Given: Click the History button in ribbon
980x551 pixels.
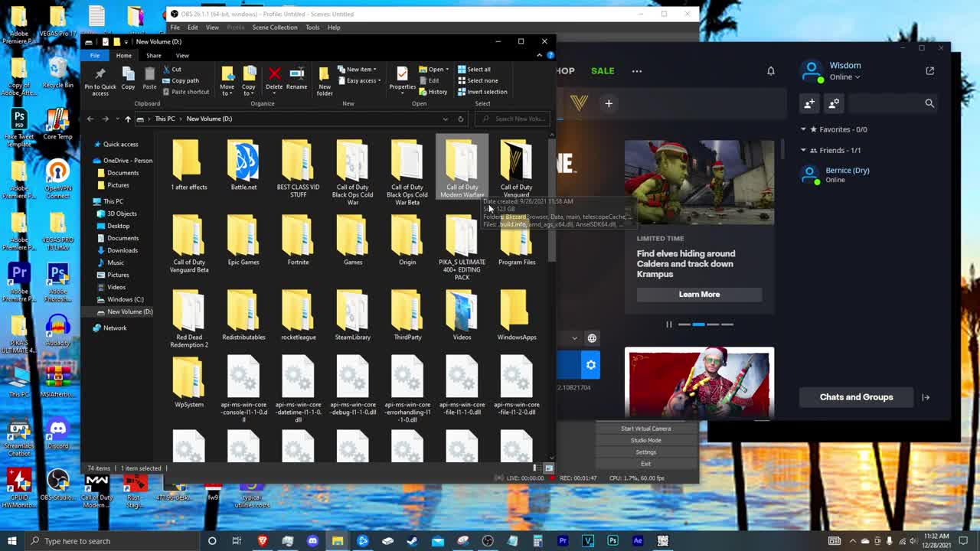Looking at the screenshot, I should click(x=433, y=92).
